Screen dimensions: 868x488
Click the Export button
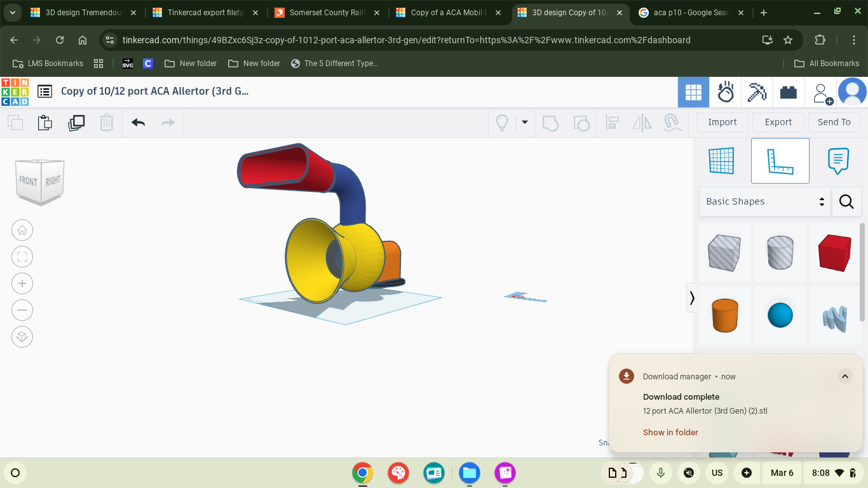(x=778, y=122)
